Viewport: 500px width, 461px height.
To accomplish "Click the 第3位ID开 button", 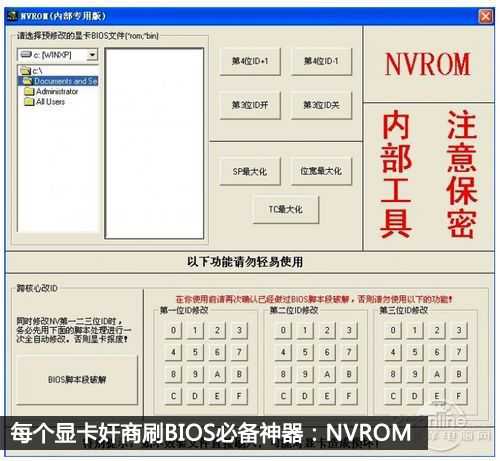I will point(250,105).
